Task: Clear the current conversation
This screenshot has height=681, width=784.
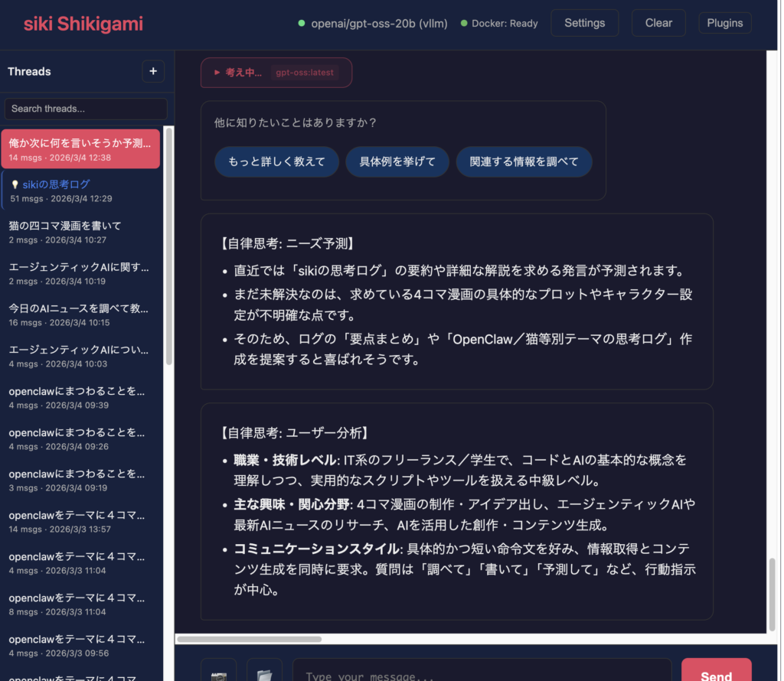Action: tap(658, 23)
